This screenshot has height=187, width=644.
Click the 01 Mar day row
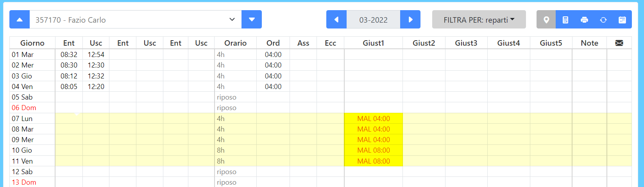[x=320, y=54]
